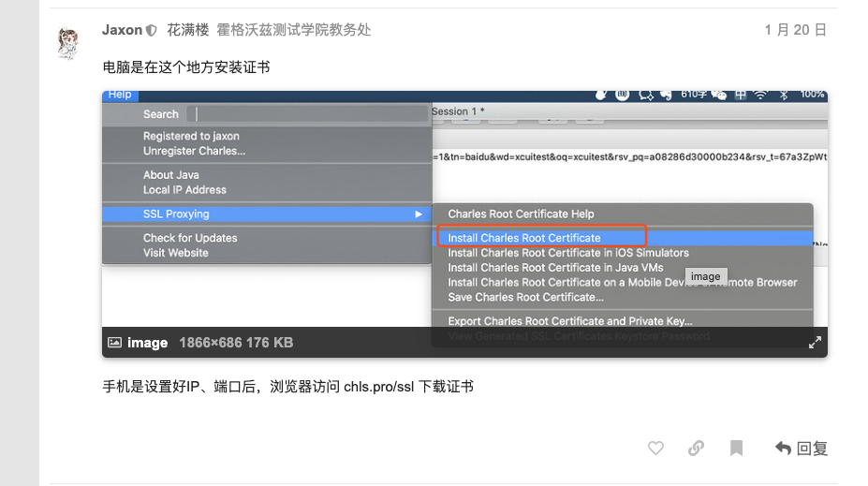Click the moderator shield icon beside Jaxon
The image size is (868, 486).
pyautogui.click(x=151, y=31)
